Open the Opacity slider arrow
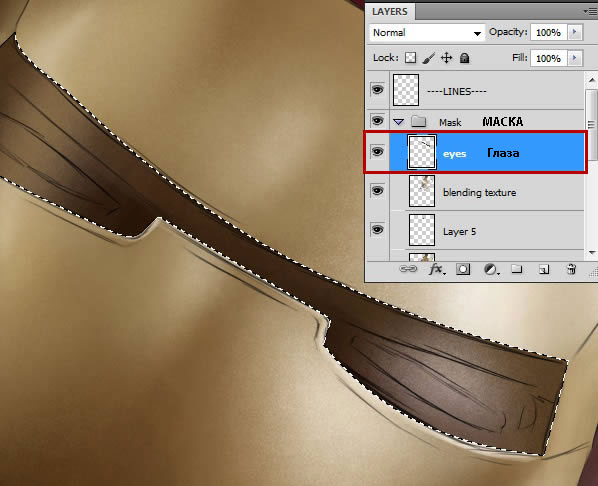This screenshot has height=486, width=598. (575, 32)
